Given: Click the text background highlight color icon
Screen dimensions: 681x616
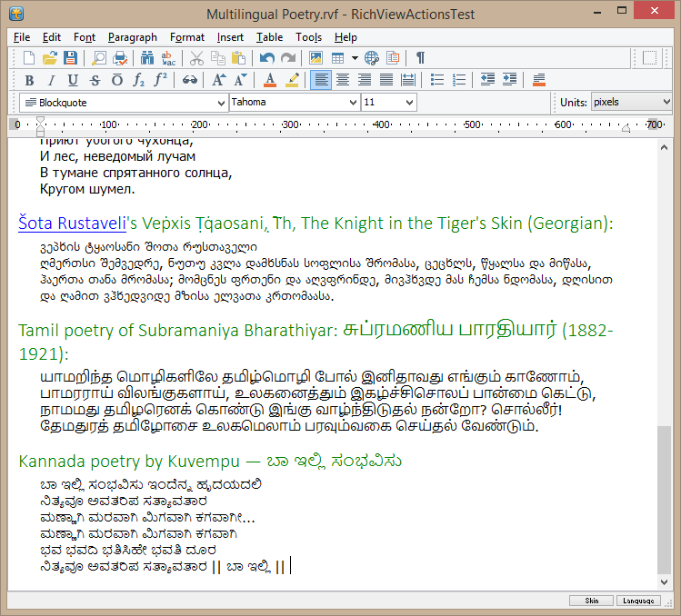Looking at the screenshot, I should [292, 80].
